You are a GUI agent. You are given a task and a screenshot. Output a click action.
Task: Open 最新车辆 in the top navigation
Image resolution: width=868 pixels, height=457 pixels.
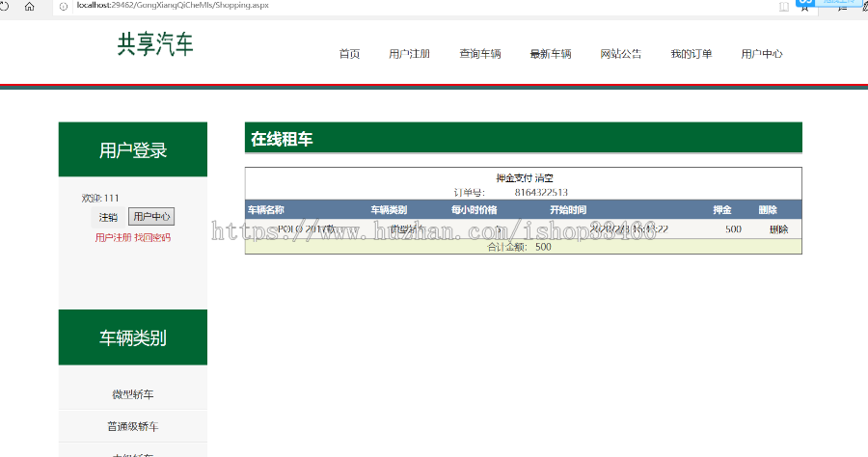point(551,54)
